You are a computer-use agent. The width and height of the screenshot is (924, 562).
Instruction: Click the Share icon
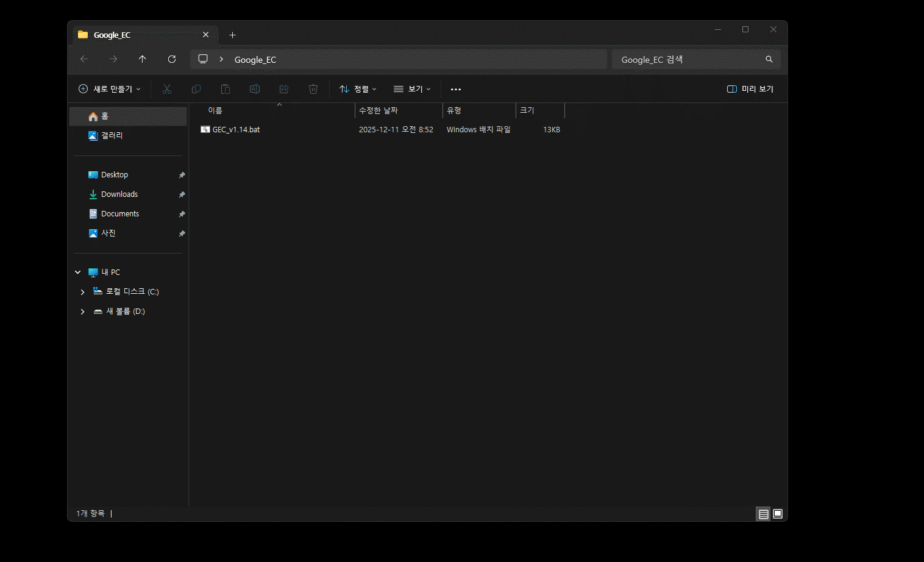(x=283, y=89)
